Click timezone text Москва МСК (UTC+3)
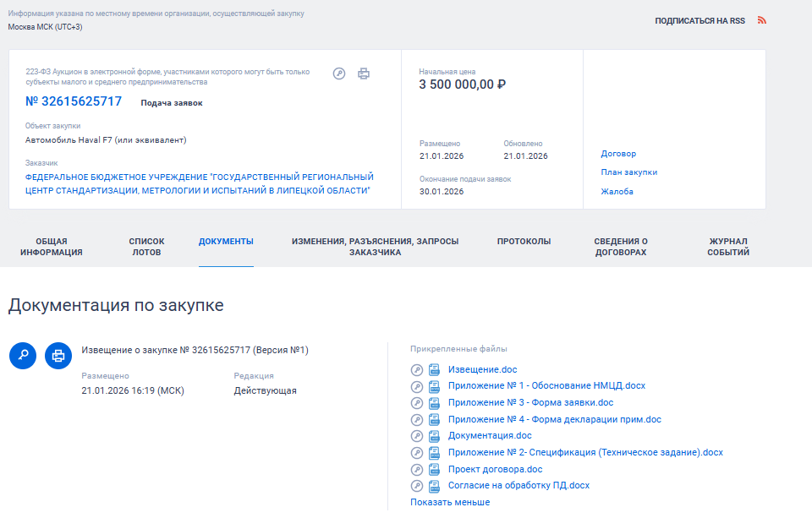812x529 pixels. (x=45, y=27)
